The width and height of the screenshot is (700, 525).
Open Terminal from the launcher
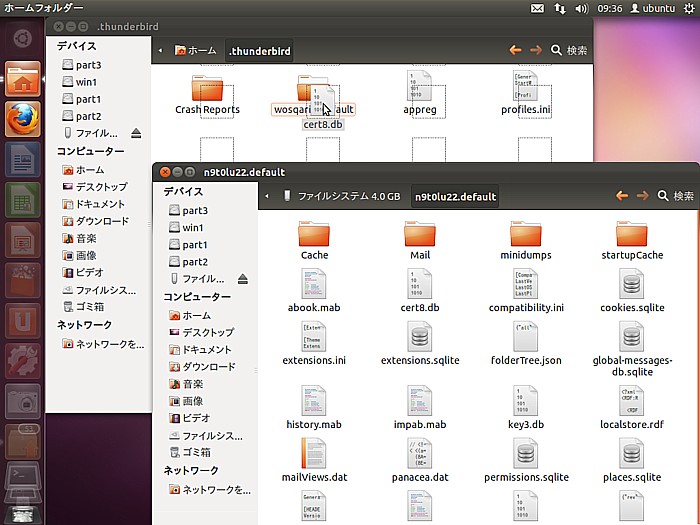22,478
